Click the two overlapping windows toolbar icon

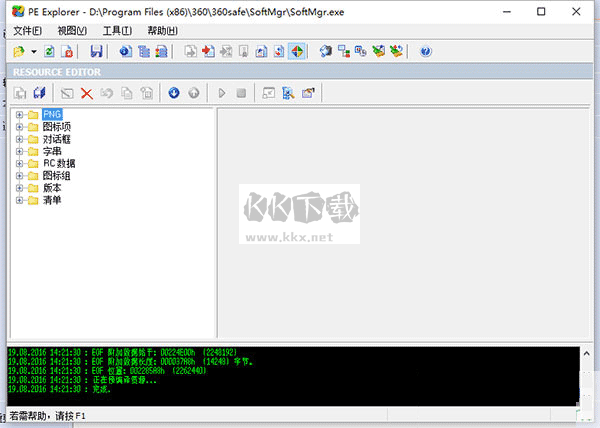coord(360,51)
